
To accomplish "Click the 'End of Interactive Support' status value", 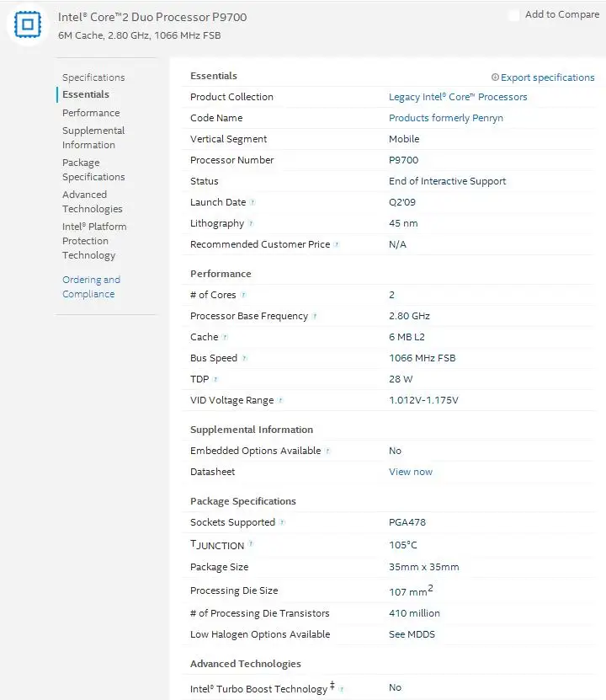I will 447,181.
